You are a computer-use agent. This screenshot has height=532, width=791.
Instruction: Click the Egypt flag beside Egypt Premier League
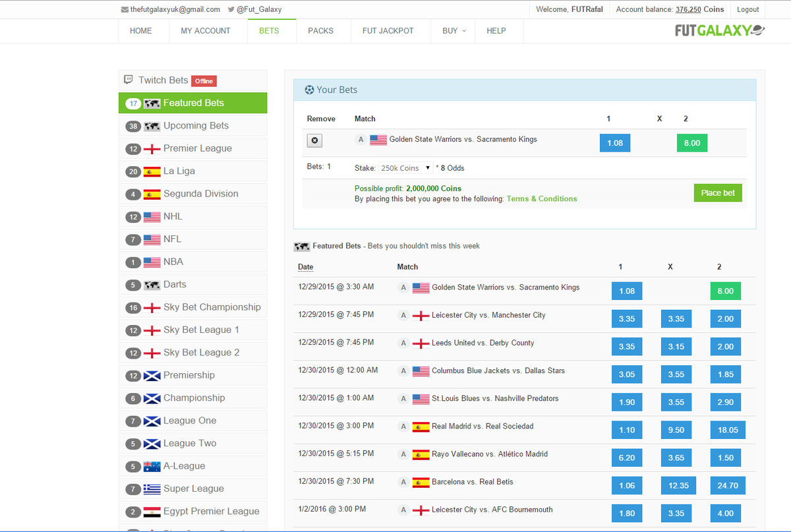(x=152, y=512)
